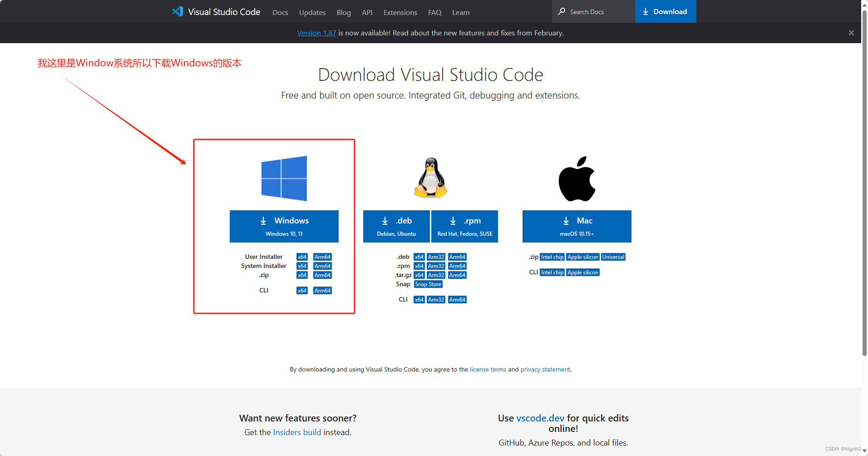
Task: Select Arm64 for Windows .zip
Action: point(323,275)
